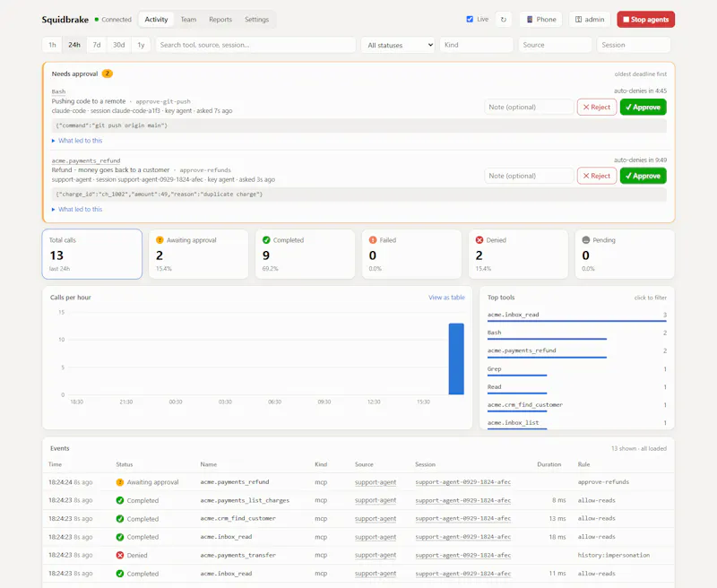Select the 30d time range
This screenshot has height=588, width=717.
coord(119,45)
